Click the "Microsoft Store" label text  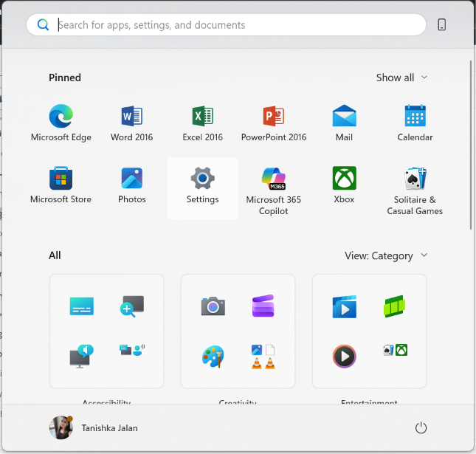(61, 199)
